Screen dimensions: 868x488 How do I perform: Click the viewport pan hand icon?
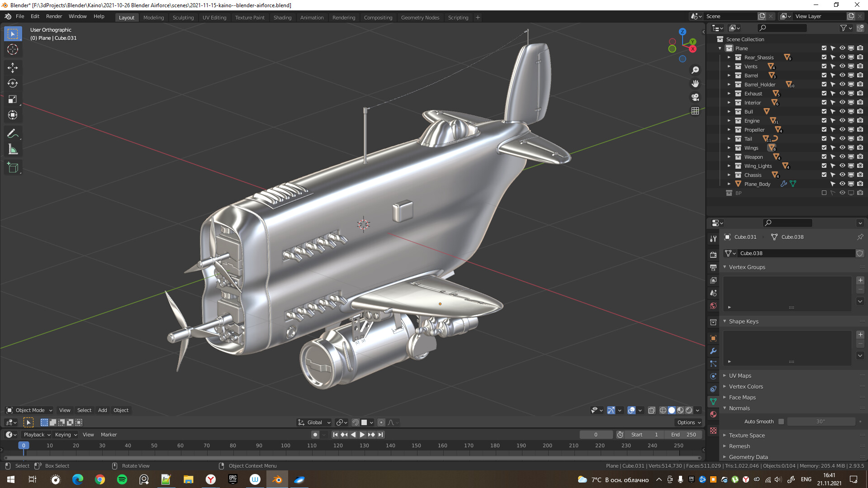[695, 84]
